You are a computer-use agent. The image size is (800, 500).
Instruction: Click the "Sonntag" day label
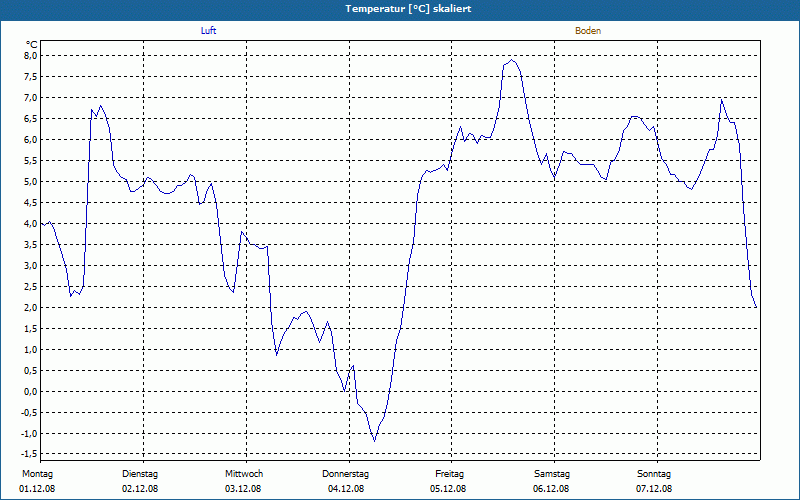point(654,474)
